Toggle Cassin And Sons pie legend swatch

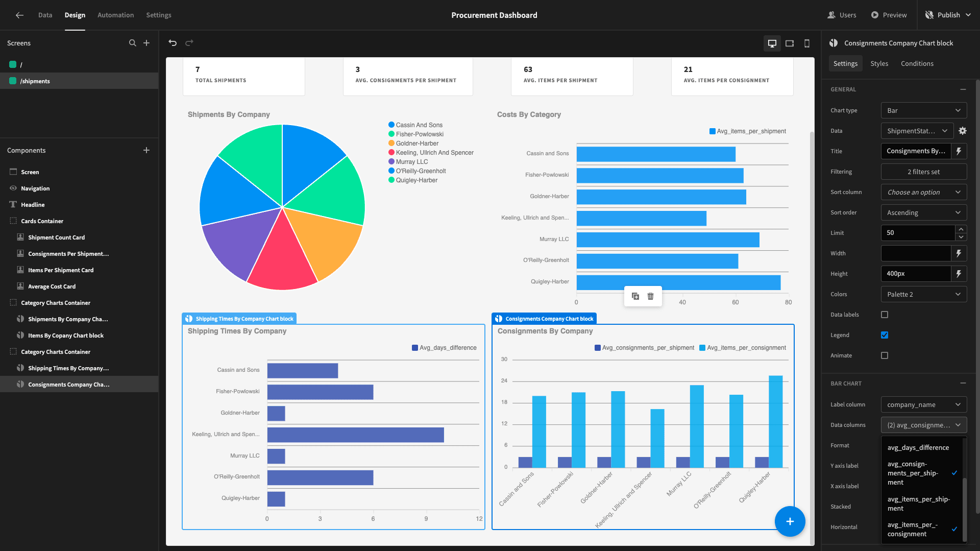tap(391, 125)
